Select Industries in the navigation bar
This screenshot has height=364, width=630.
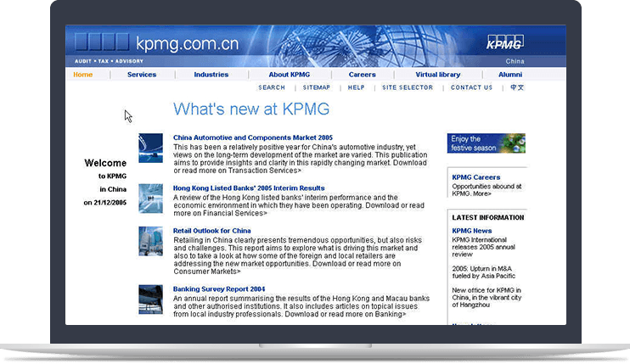click(x=211, y=75)
